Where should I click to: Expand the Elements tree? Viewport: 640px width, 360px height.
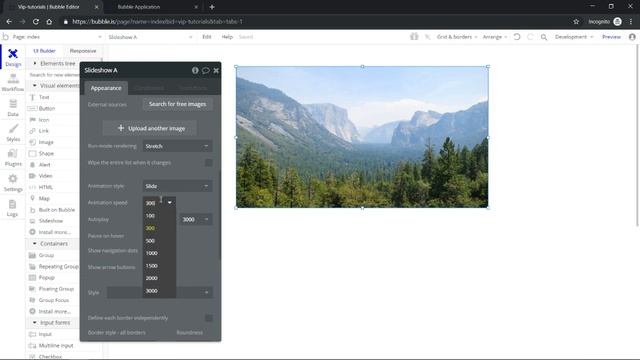(35, 64)
